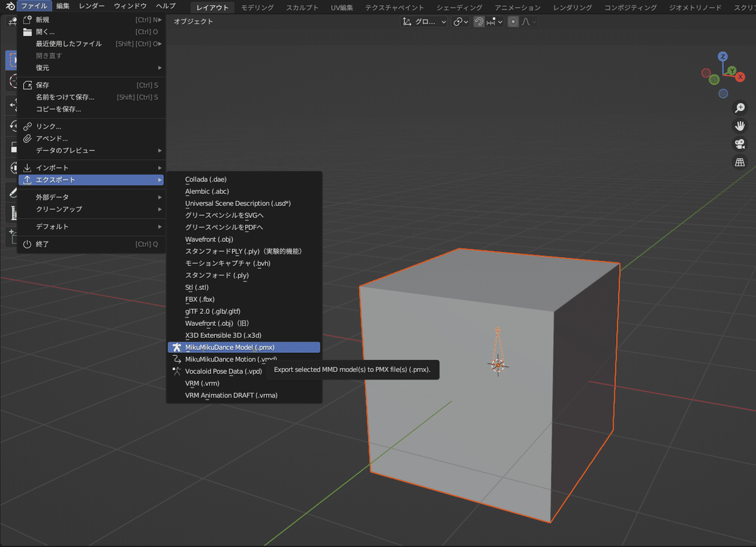
Task: Open snapping options dropdown
Action: coord(495,21)
